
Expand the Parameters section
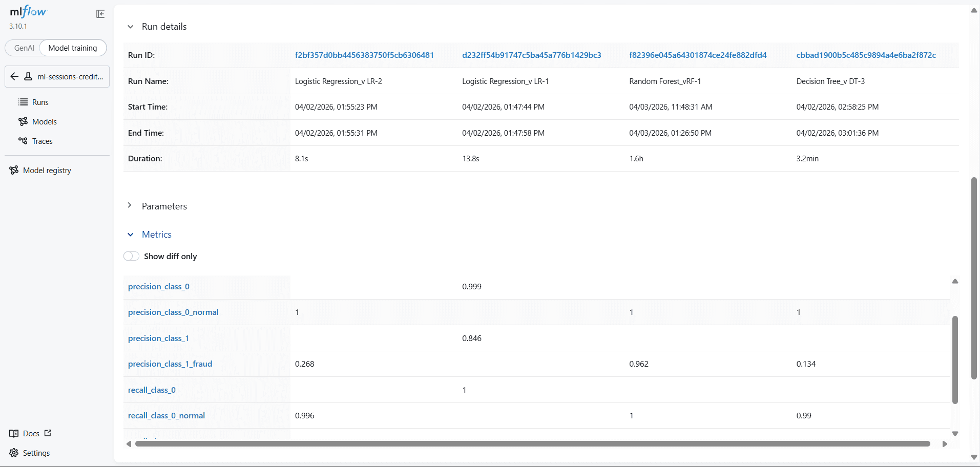coord(130,205)
